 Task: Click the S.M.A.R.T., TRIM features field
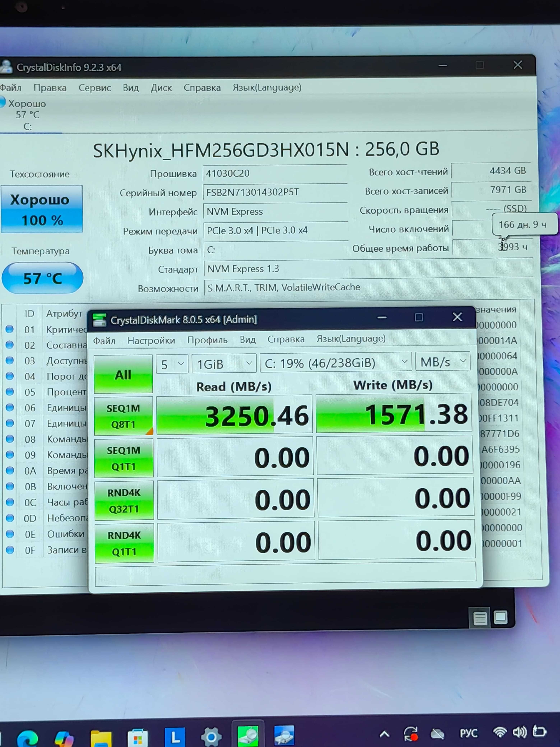pyautogui.click(x=368, y=287)
